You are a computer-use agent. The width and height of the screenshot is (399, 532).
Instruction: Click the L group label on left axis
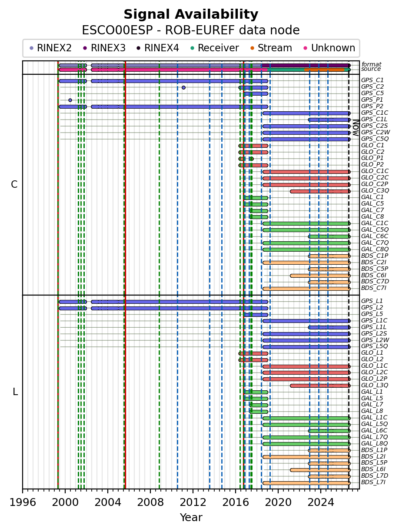[15, 392]
